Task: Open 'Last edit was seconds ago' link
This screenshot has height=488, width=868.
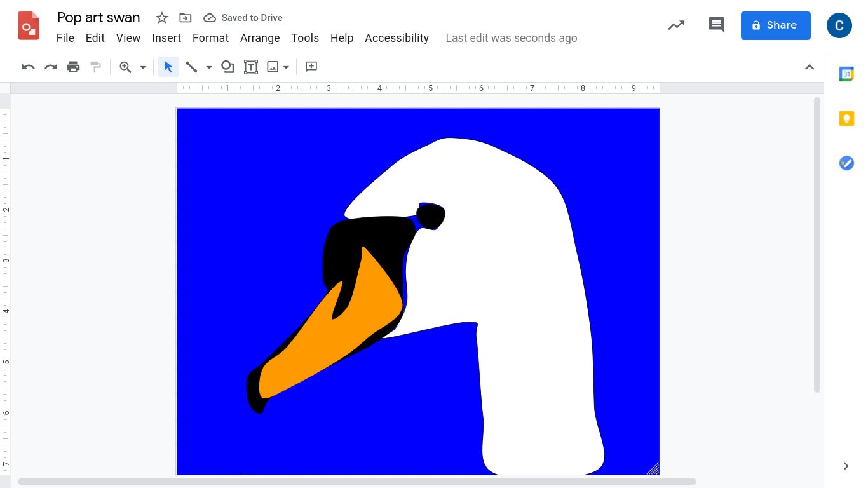Action: (x=512, y=38)
